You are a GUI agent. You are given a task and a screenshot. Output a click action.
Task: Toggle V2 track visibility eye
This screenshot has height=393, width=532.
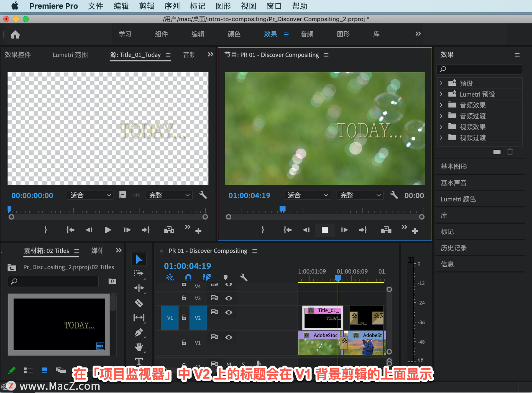coord(229,312)
